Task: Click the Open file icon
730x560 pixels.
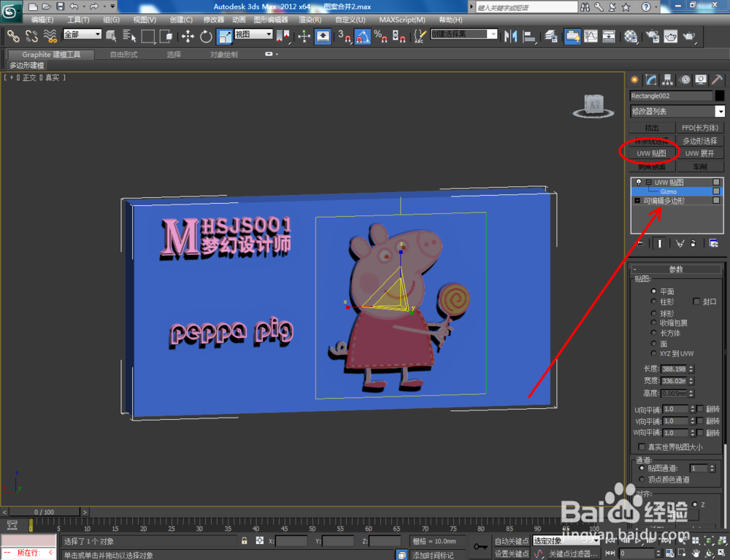Action: 47,7
